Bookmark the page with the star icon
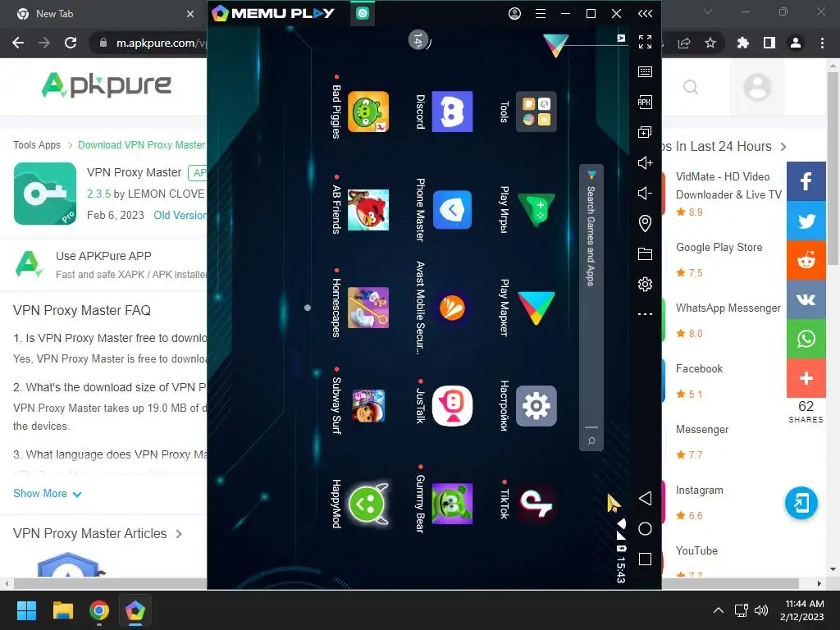The width and height of the screenshot is (840, 630). coord(710,43)
